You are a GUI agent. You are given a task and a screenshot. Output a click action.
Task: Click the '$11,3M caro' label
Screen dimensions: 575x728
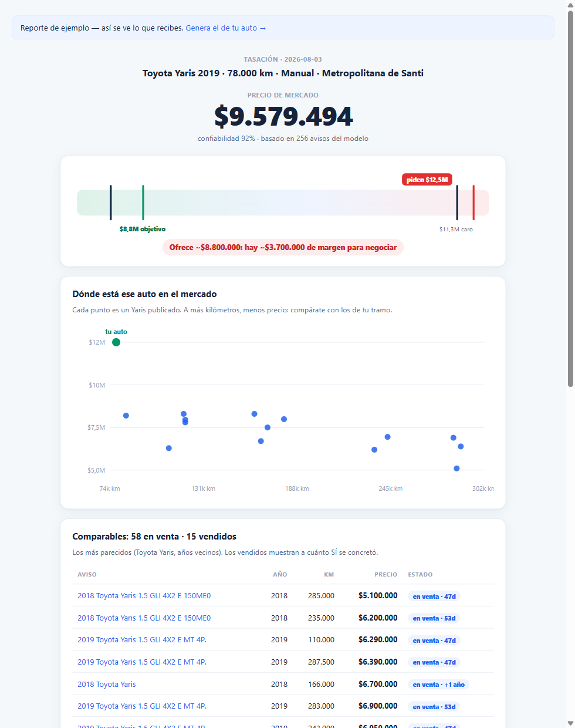click(x=456, y=229)
